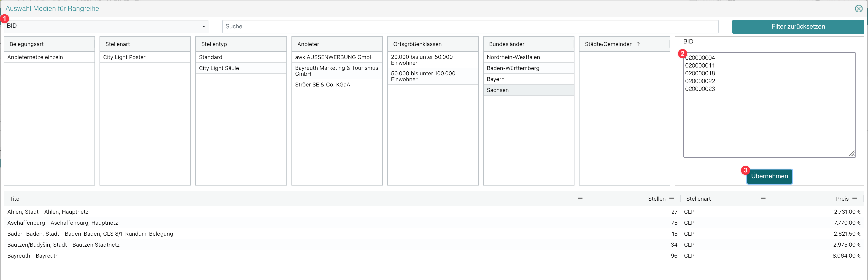Select Ströer SE & Co. KGaA
The height and width of the screenshot is (280, 868).
click(337, 85)
